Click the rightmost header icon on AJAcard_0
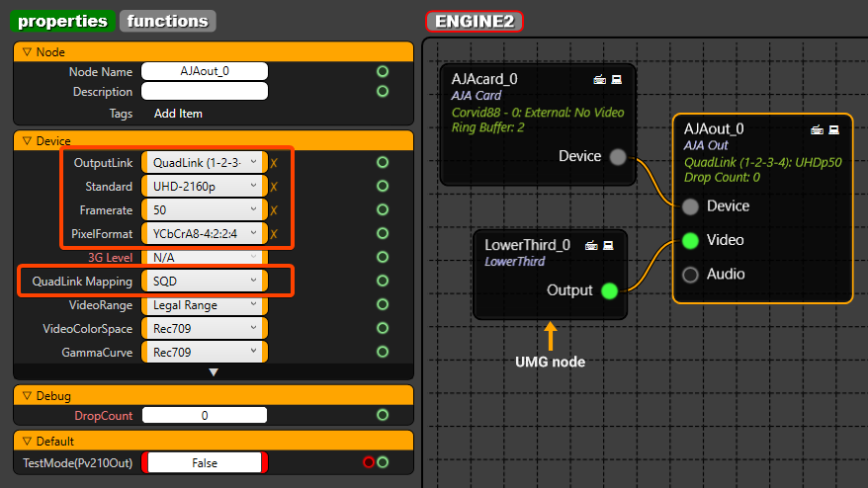Screen dimensions: 868x488 (x=616, y=79)
